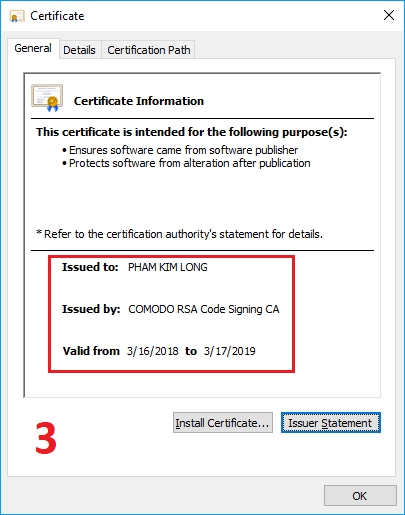Confirm with the OK button
The image size is (405, 515).
pyautogui.click(x=360, y=496)
